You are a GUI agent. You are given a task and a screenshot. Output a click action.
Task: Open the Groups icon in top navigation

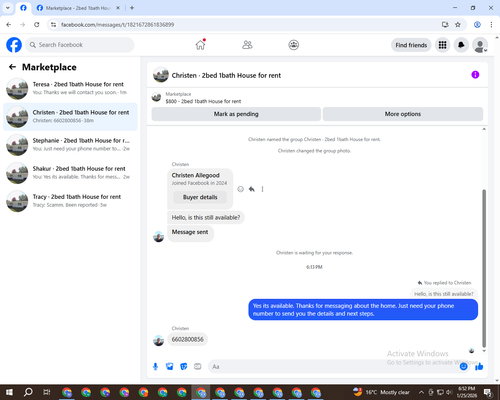click(x=293, y=45)
